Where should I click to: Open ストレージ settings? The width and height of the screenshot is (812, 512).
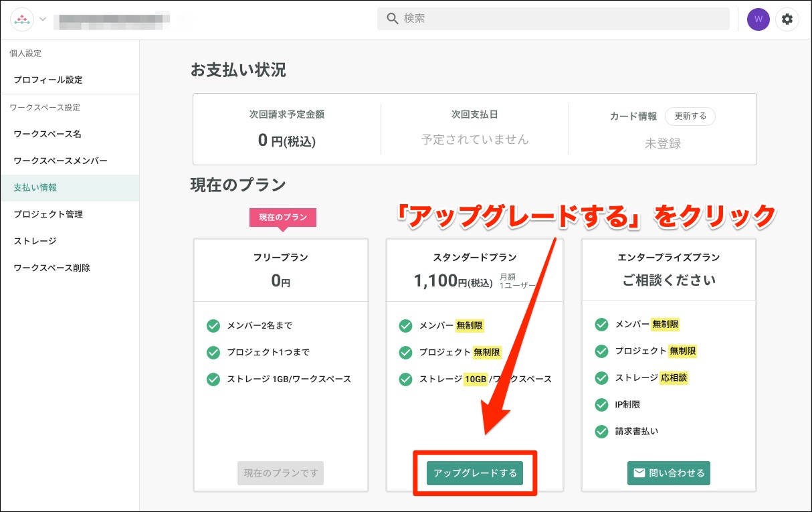pos(35,241)
